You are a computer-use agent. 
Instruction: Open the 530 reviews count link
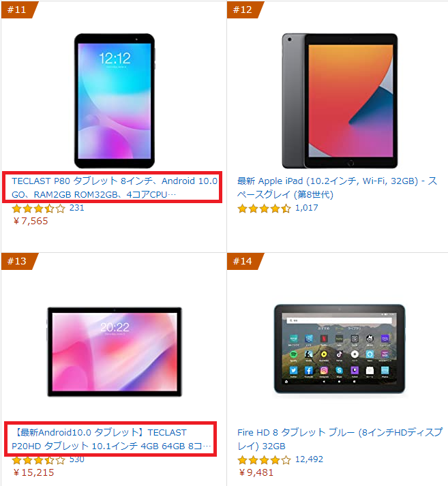tap(77, 459)
